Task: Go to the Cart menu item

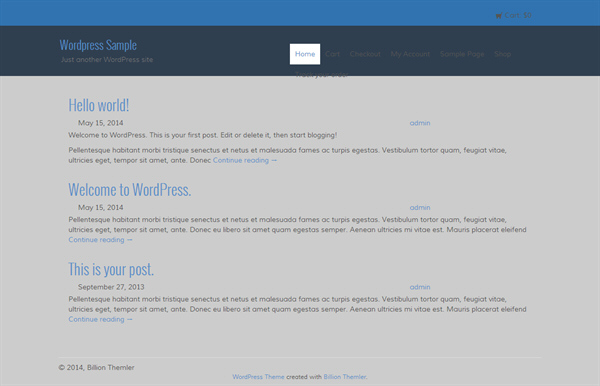Action: (333, 54)
